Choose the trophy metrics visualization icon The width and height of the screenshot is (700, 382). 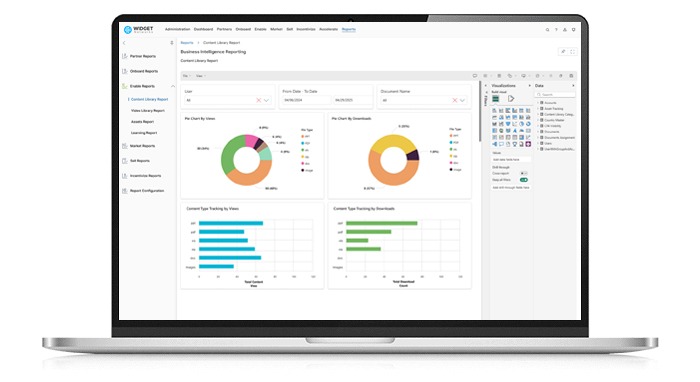[515, 144]
